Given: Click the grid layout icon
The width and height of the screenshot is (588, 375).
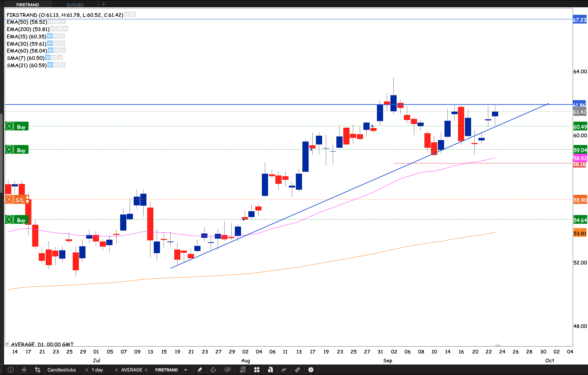Looking at the screenshot, I should (x=257, y=370).
